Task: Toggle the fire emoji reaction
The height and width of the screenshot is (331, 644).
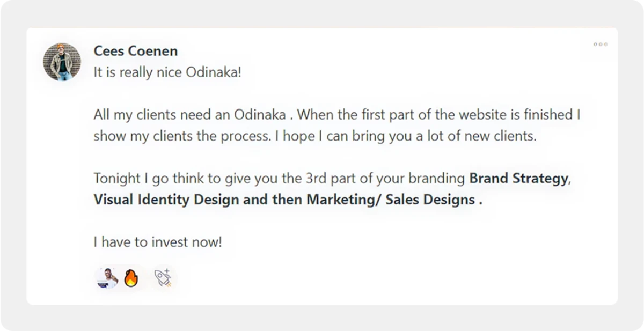Action: click(131, 278)
